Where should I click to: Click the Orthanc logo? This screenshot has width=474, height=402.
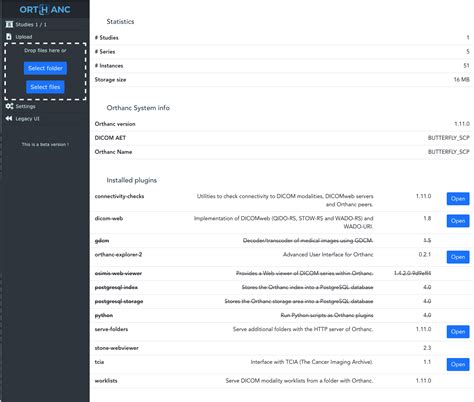point(45,9)
